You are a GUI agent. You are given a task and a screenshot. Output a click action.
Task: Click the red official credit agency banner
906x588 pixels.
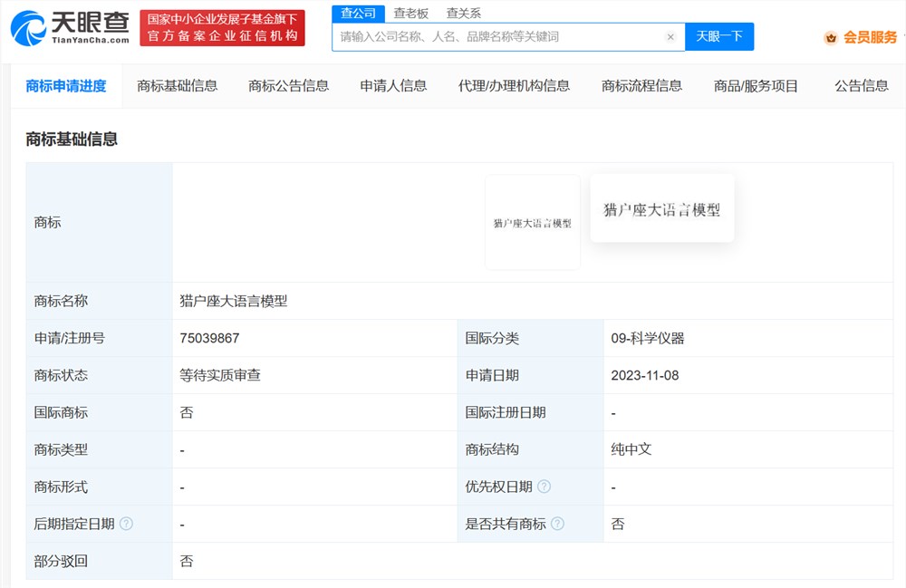(223, 27)
